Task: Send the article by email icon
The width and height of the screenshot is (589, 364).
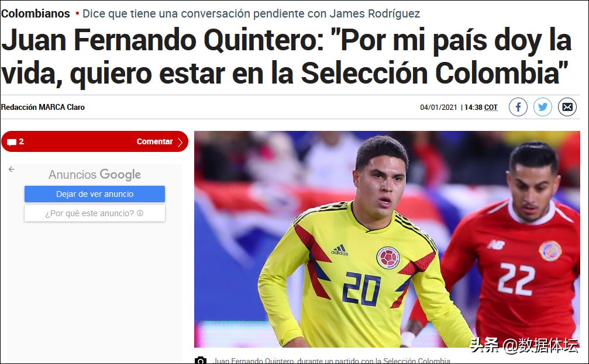Action: point(567,107)
